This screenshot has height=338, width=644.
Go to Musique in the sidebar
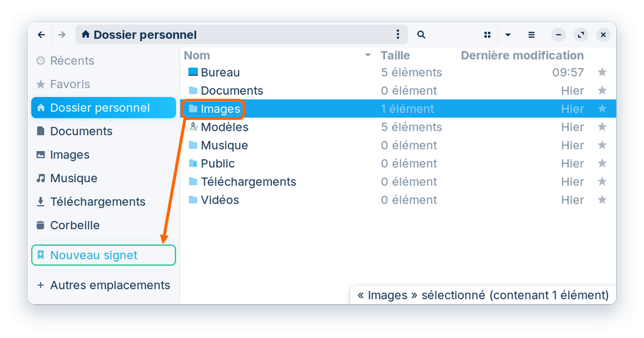(73, 179)
